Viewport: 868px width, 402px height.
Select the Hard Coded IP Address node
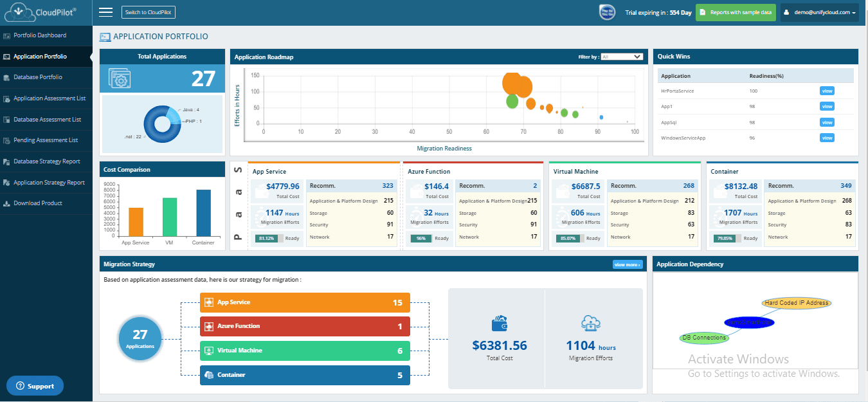797,303
